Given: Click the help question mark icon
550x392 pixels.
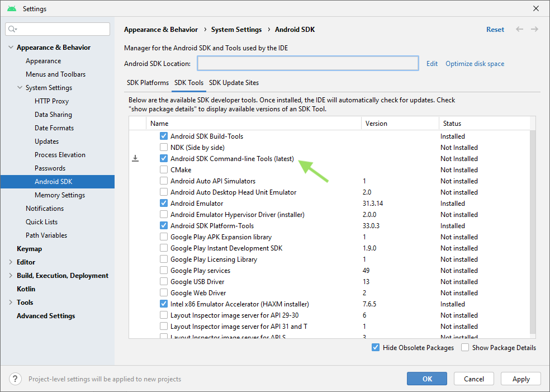Looking at the screenshot, I should click(15, 379).
